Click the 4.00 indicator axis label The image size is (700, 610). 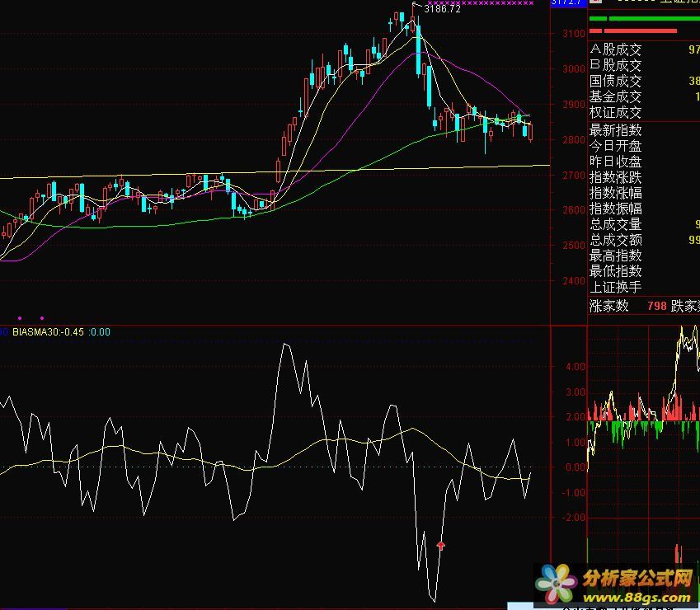(x=576, y=367)
